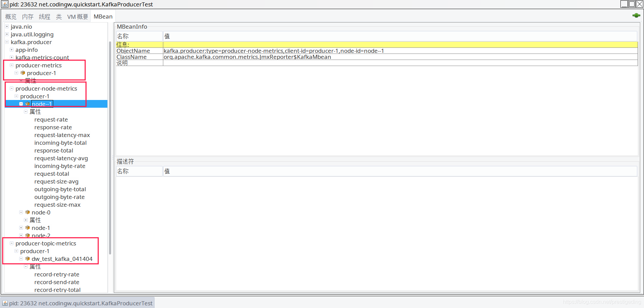Click the 值 column header in MBeanInfo
644x308 pixels.
tap(400, 36)
